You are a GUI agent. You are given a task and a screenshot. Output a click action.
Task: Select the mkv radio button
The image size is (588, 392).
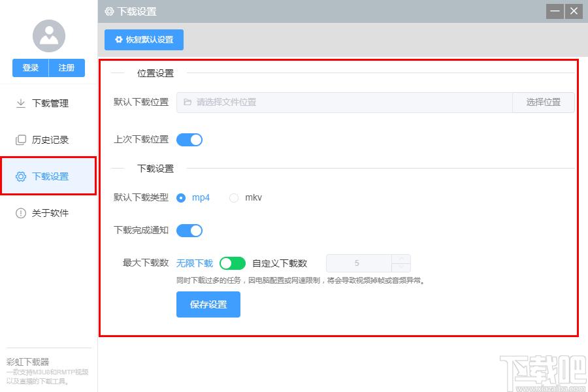pos(234,198)
